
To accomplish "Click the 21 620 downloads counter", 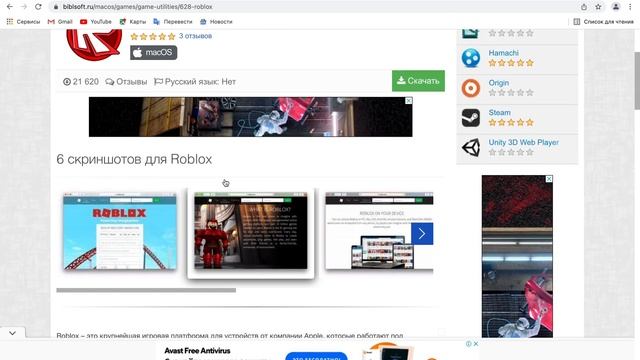I will tap(81, 82).
